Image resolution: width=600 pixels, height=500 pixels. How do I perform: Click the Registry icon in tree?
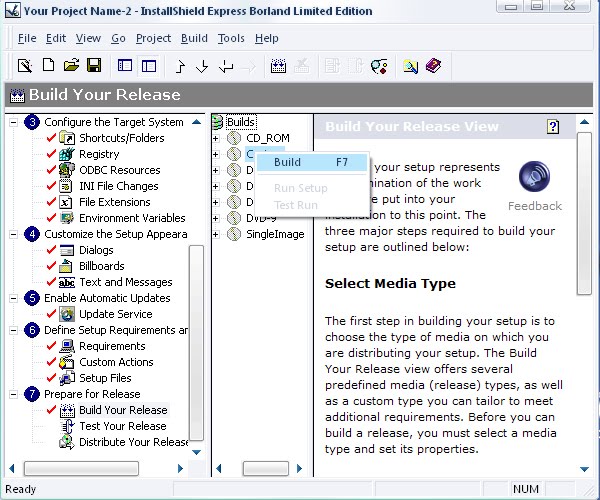[67, 154]
